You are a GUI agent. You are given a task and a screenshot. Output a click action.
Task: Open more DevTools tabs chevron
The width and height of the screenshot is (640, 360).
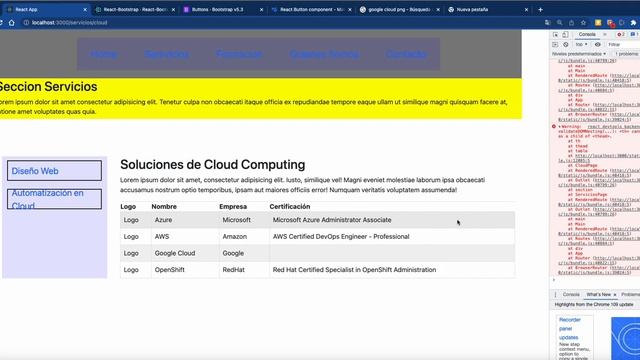[605, 35]
